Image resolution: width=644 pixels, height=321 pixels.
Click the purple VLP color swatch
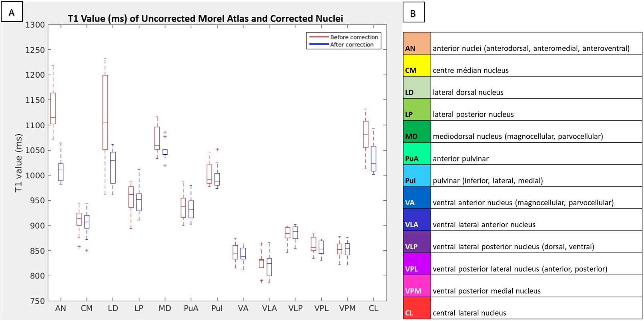[x=417, y=242]
